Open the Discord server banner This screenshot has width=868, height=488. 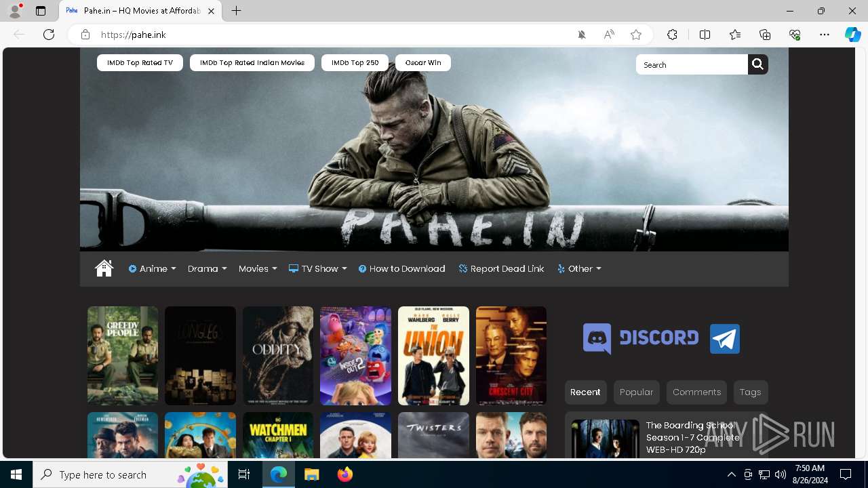click(641, 338)
